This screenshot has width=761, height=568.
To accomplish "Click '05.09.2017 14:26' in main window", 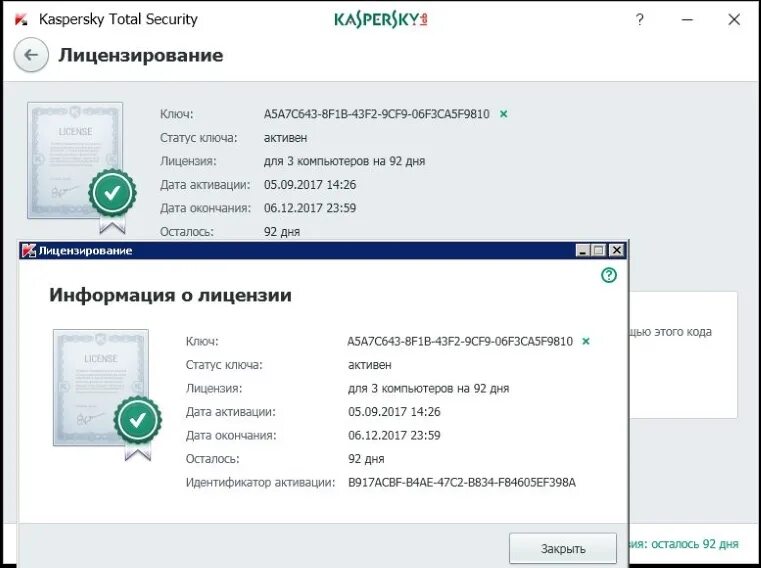I will [x=310, y=184].
